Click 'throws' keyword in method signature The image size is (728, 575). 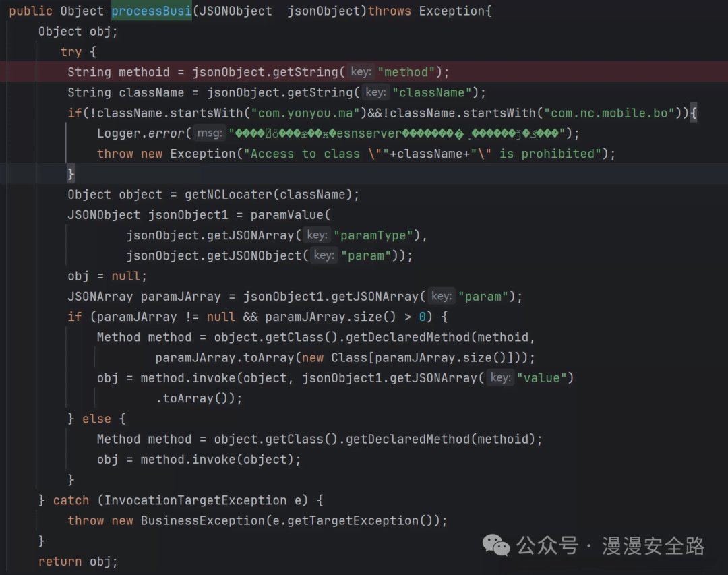coord(389,11)
